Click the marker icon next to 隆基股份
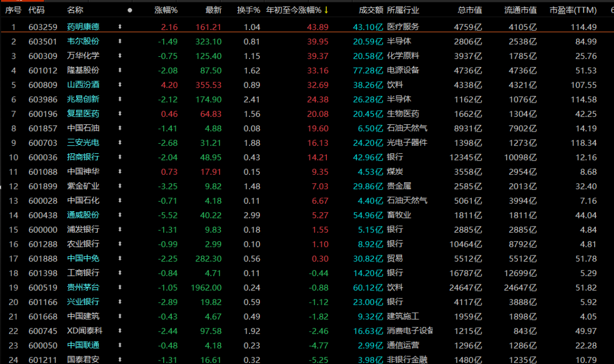This screenshot has height=364, width=614. [120, 70]
